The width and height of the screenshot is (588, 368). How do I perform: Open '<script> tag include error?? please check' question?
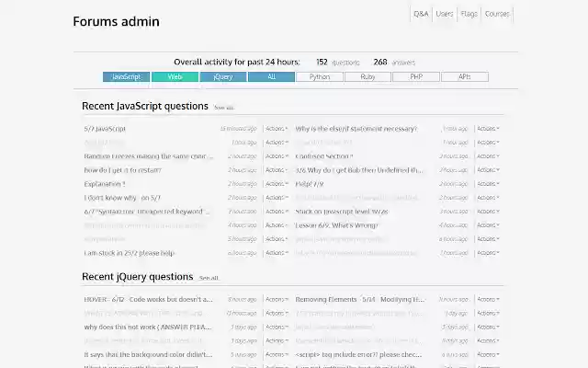click(358, 355)
